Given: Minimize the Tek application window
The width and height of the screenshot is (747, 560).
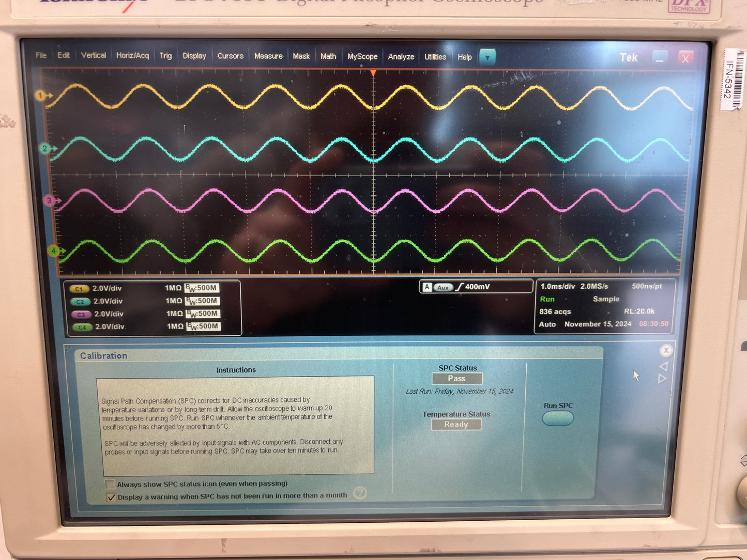Looking at the screenshot, I should pyautogui.click(x=660, y=58).
